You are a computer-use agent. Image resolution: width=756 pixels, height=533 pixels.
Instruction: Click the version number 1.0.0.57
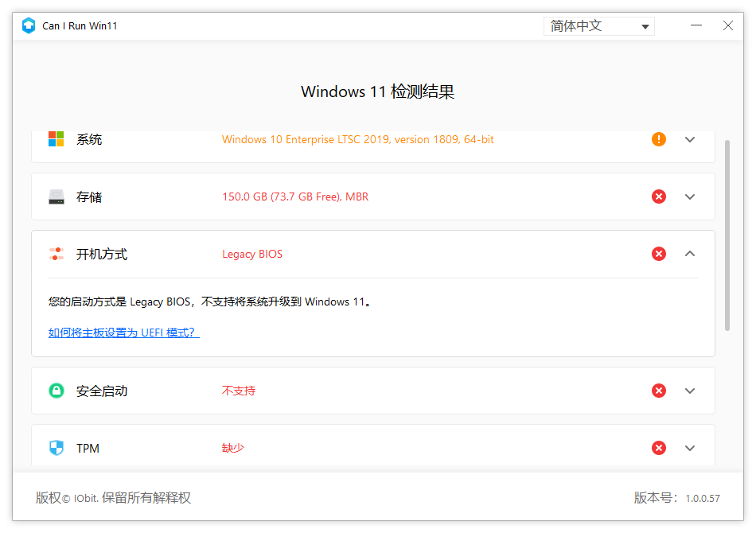click(703, 498)
